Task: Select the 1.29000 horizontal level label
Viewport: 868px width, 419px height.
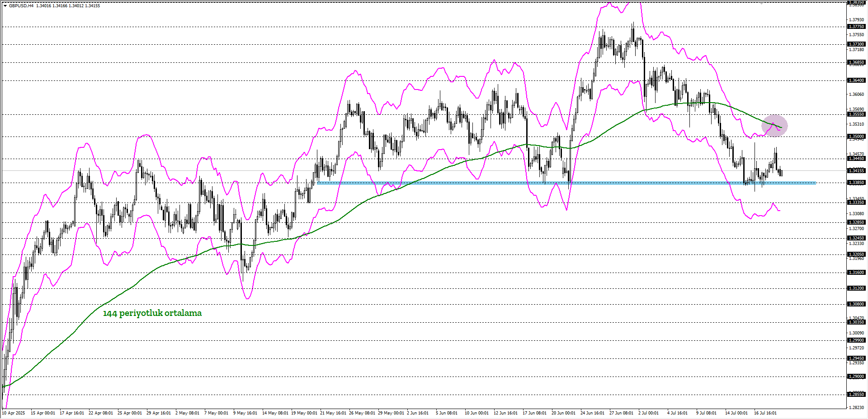Action: point(856,377)
